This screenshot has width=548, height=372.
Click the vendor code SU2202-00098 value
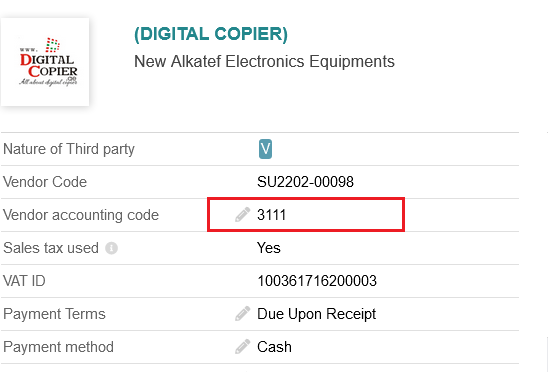305,182
